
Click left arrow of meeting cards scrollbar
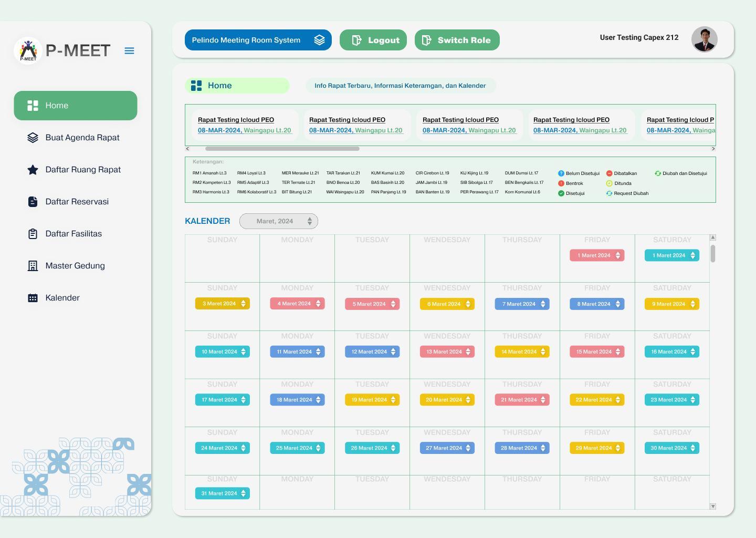pyautogui.click(x=187, y=149)
